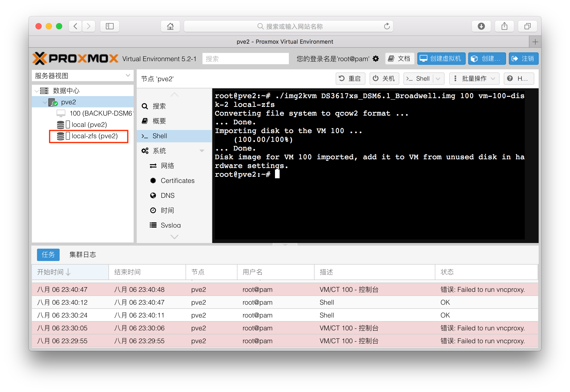Focus the Safari address bar
The height and width of the screenshot is (392, 570).
tap(288, 26)
